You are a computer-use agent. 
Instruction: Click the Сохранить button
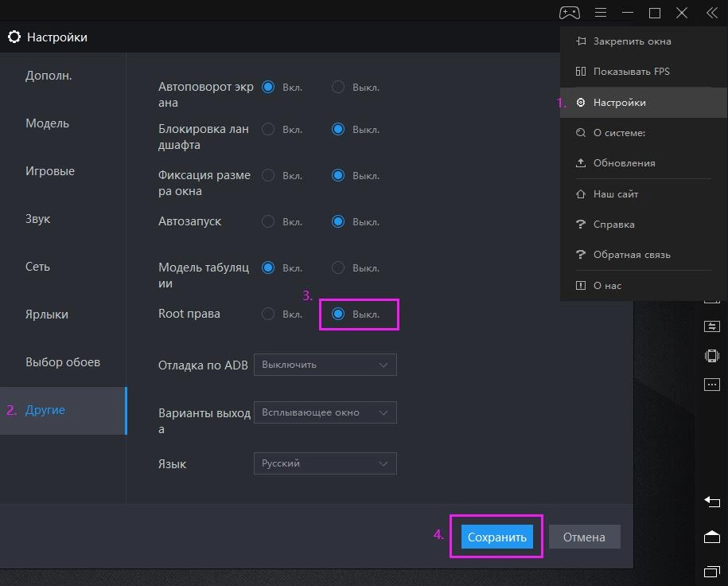point(496,537)
